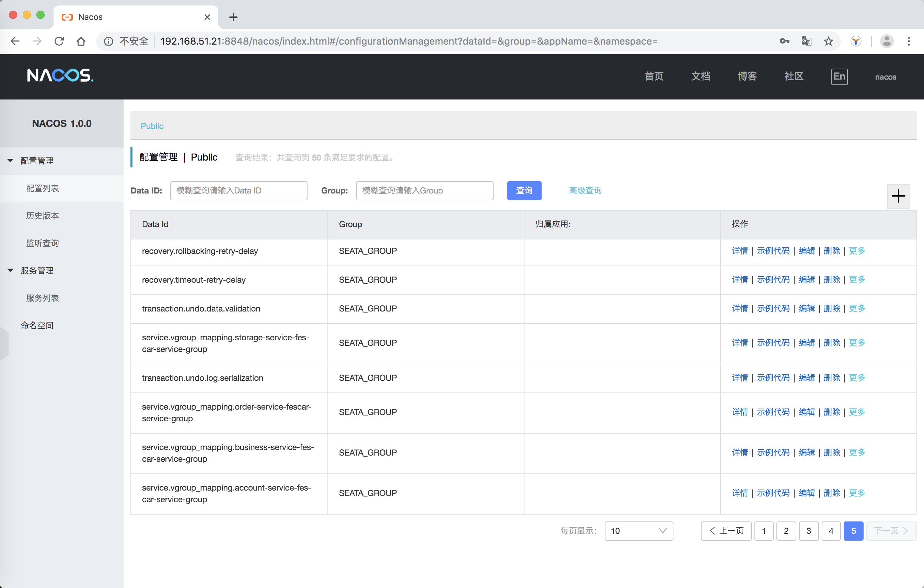The height and width of the screenshot is (588, 924).
Task: Click the Data ID search input field
Action: pos(238,190)
